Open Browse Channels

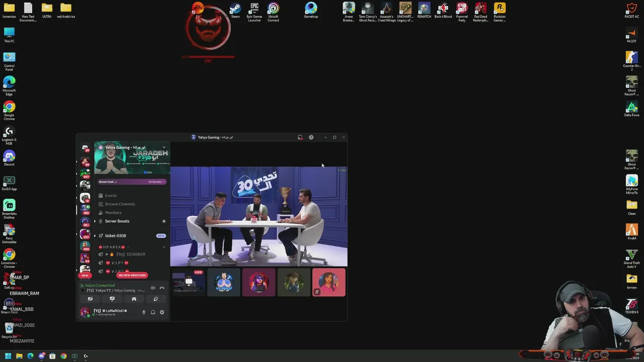pos(120,204)
